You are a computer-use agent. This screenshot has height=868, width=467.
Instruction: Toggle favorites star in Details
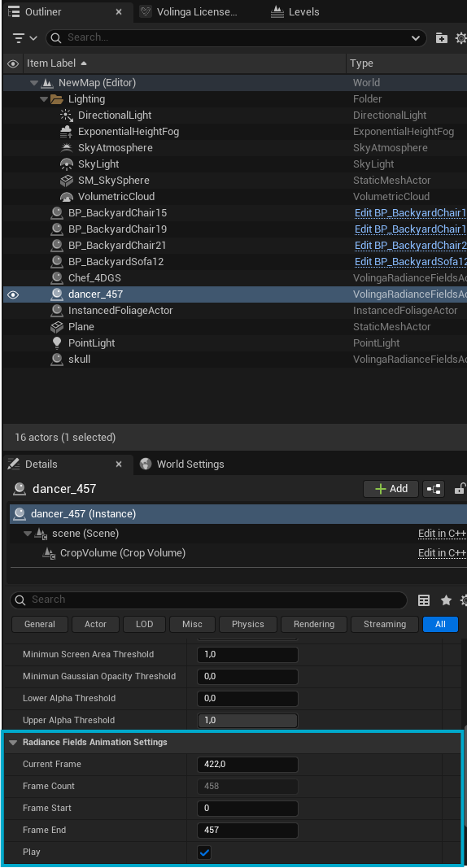[x=446, y=600]
